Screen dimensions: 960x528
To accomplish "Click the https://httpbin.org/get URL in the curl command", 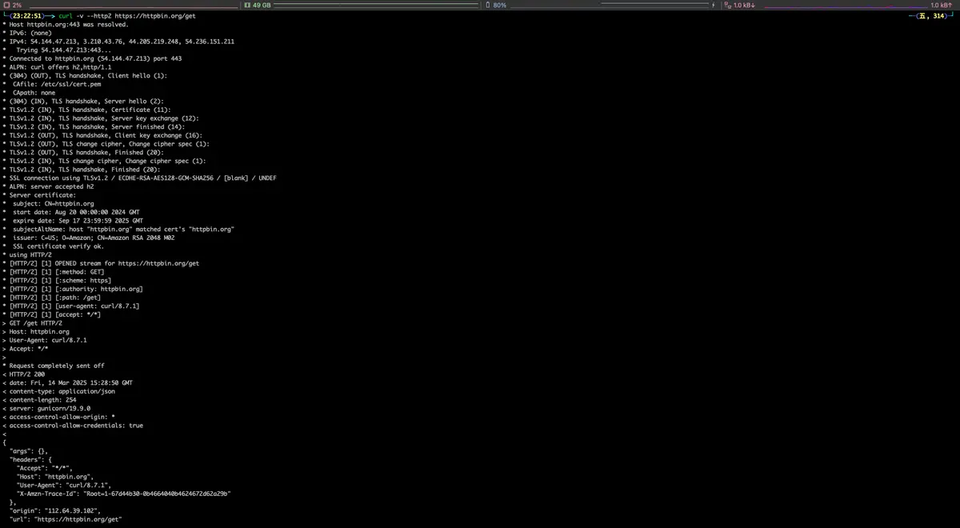I will point(155,16).
